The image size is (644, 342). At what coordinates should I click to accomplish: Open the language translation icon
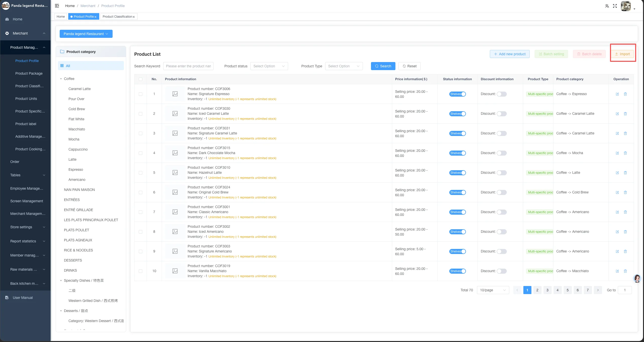(607, 6)
